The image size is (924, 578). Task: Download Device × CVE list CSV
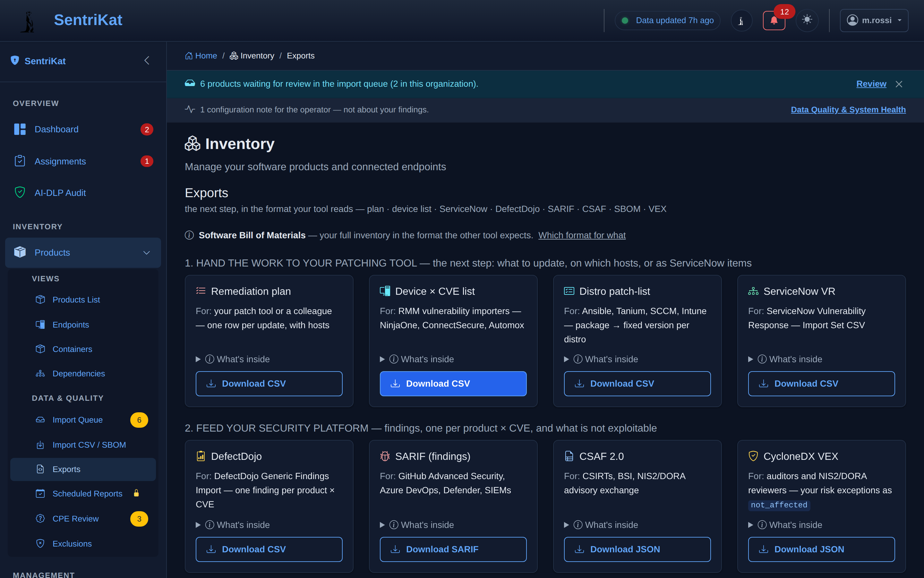pos(453,383)
